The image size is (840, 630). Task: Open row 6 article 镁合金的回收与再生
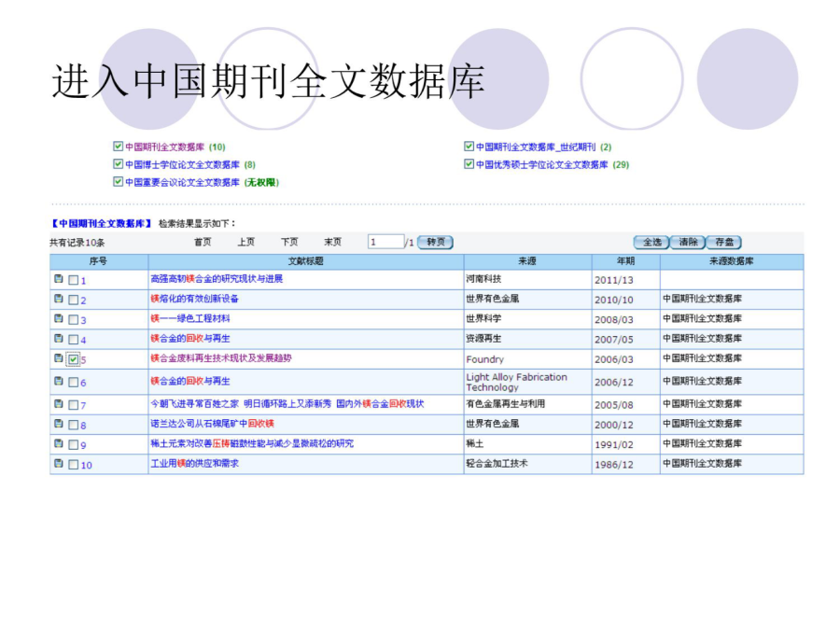[x=190, y=381]
